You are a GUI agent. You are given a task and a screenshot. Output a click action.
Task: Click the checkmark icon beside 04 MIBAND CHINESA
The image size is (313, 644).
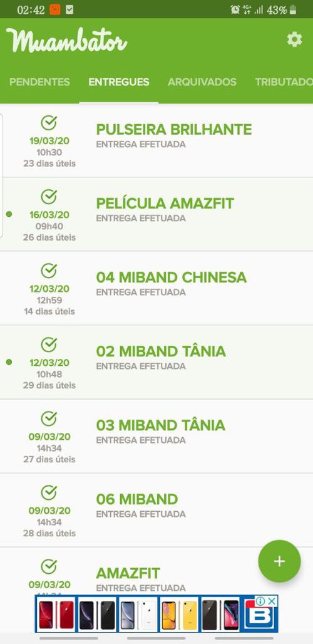tap(49, 271)
